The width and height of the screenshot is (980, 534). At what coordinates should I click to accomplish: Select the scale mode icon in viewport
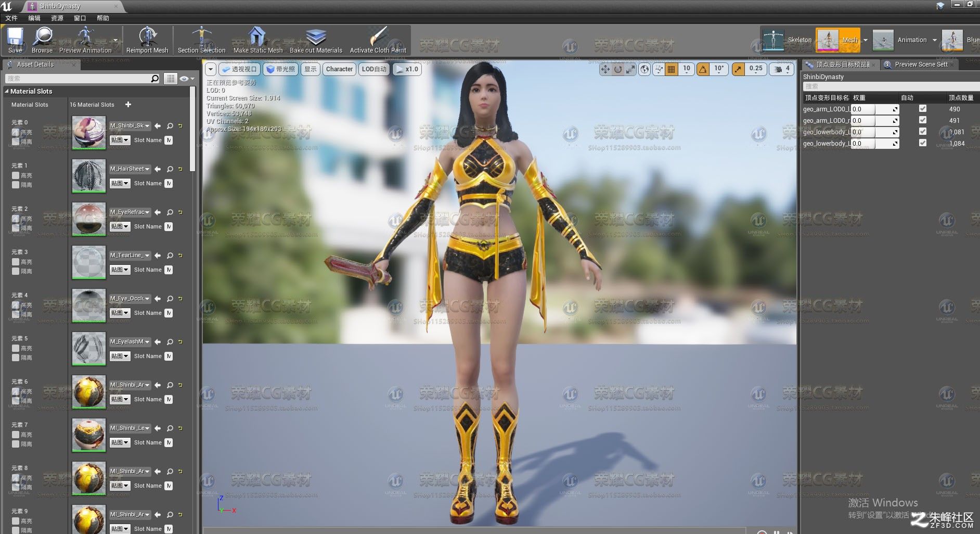coord(630,69)
